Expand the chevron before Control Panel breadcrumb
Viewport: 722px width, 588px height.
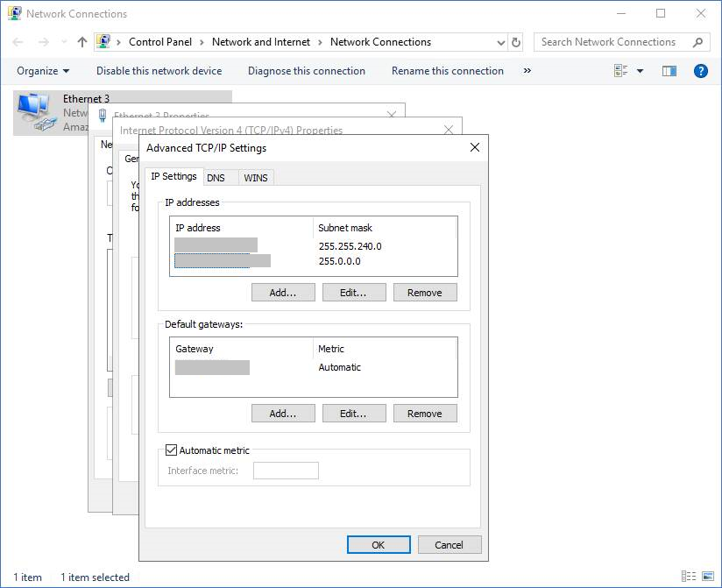point(119,42)
